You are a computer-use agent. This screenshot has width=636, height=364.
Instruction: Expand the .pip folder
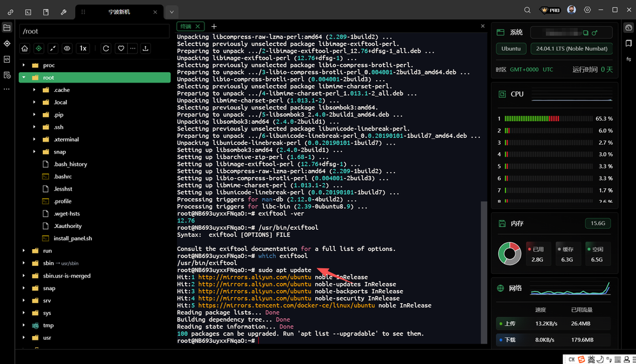tap(34, 114)
